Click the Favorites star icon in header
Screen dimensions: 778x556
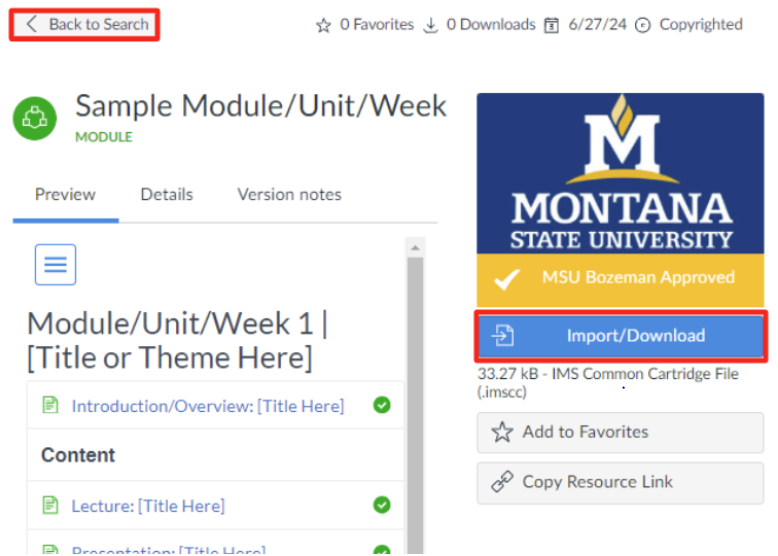pos(323,25)
